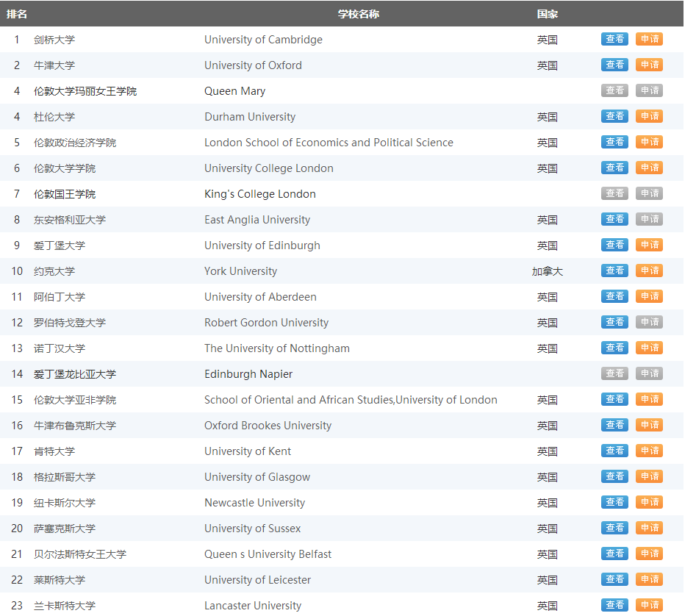Click the 学校名称 column header
The height and width of the screenshot is (616, 696).
coord(359,14)
